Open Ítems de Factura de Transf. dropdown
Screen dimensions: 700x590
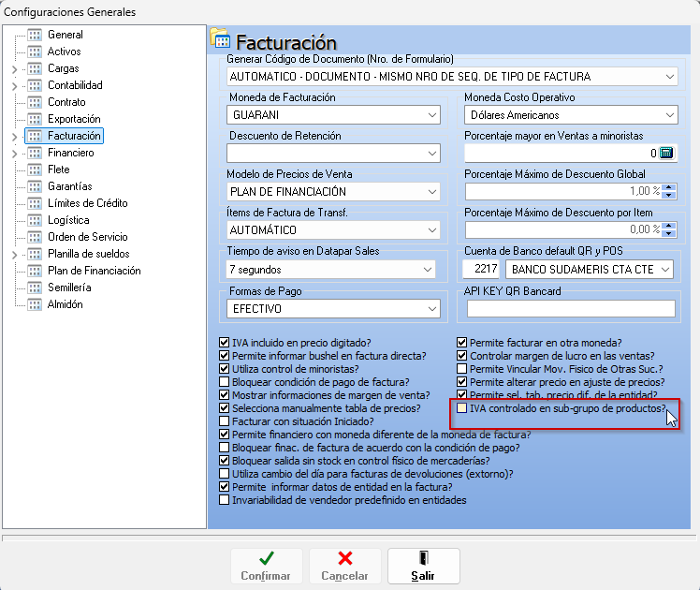[x=432, y=230]
